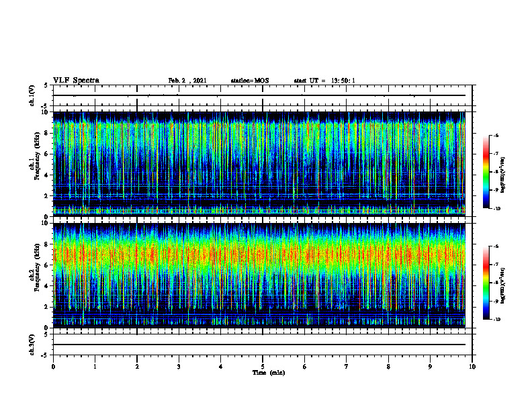Click the ch.1 spectrogram color bar
Viewport: 532px width, 411px height.
pos(486,172)
